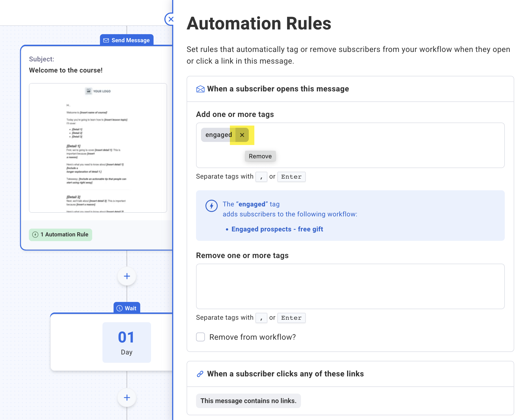Click the plus button below the Send Message step
522x420 pixels.
coord(127,276)
